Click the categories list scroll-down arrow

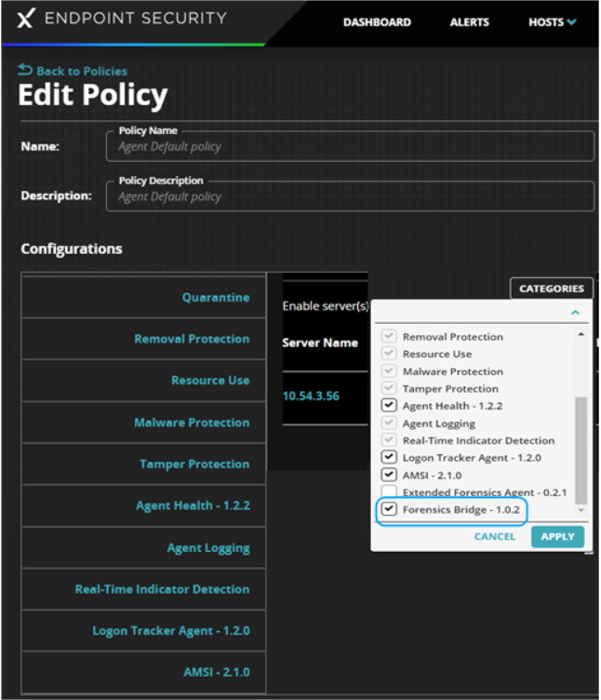[581, 510]
